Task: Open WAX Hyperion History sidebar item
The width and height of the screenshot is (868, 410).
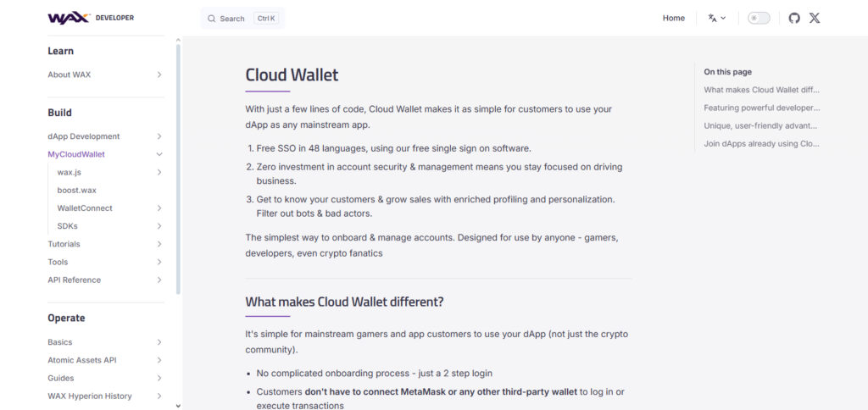Action: (90, 396)
